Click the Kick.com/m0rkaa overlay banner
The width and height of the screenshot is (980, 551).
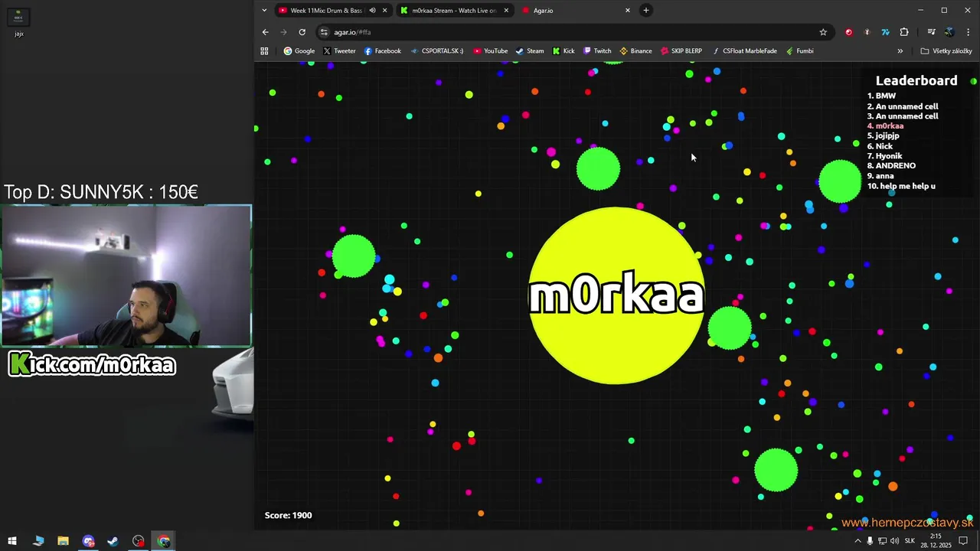coord(92,364)
